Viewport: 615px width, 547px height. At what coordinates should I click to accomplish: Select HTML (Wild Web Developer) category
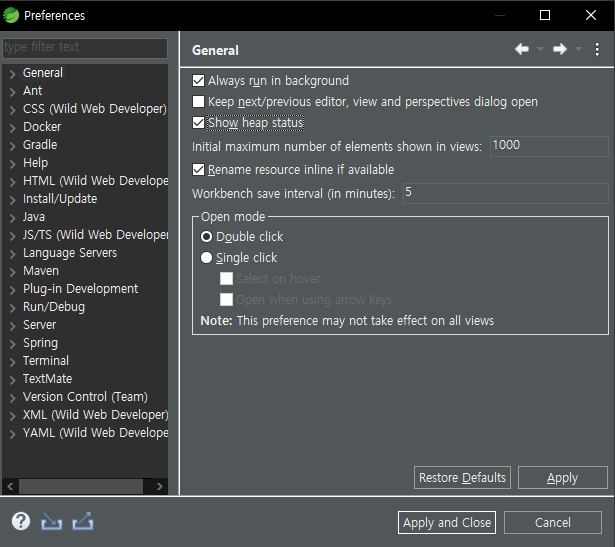pyautogui.click(x=95, y=181)
